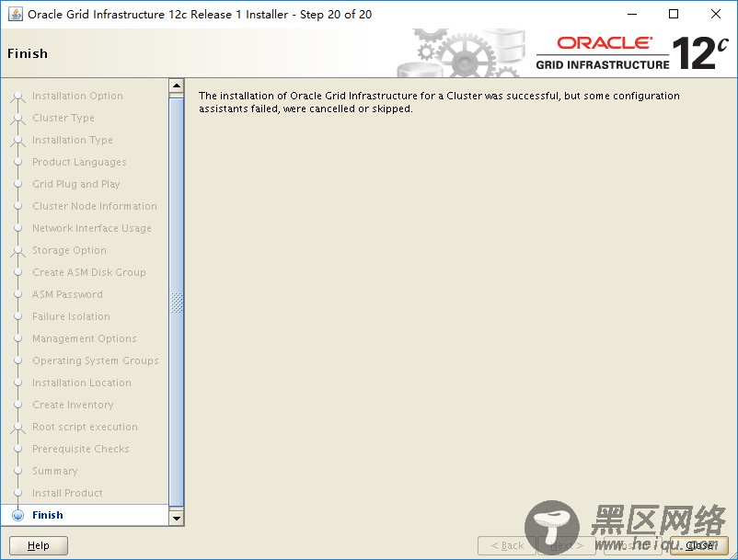Select the Product Languages step
The image size is (738, 560).
pos(79,162)
